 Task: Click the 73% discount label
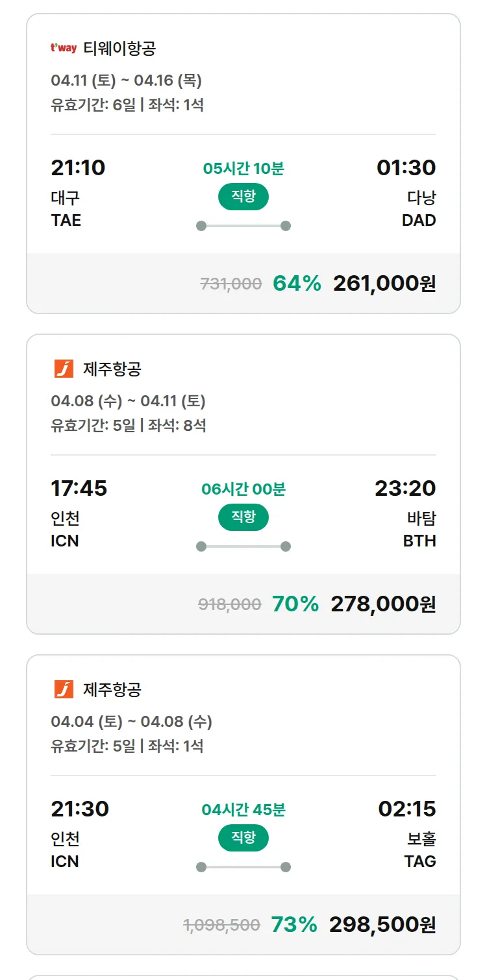point(294,925)
